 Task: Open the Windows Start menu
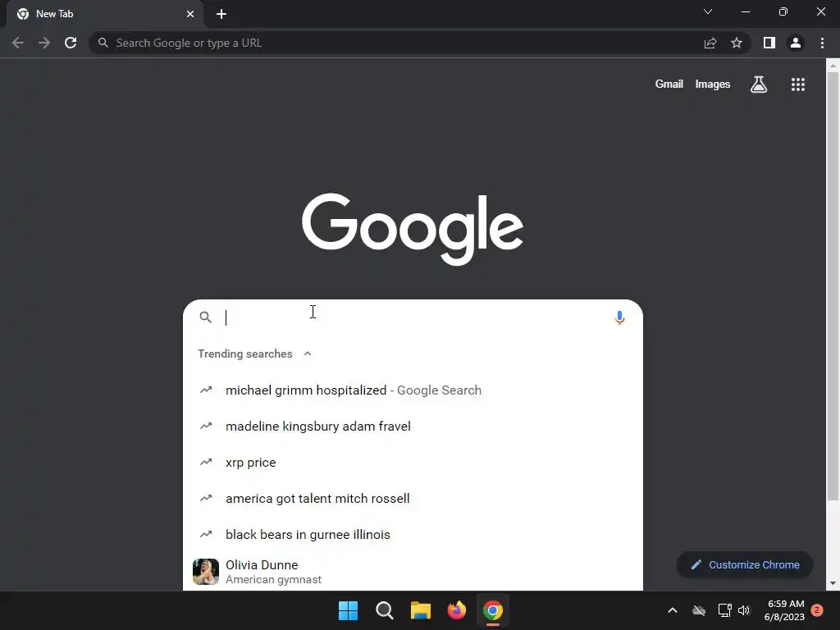point(348,610)
